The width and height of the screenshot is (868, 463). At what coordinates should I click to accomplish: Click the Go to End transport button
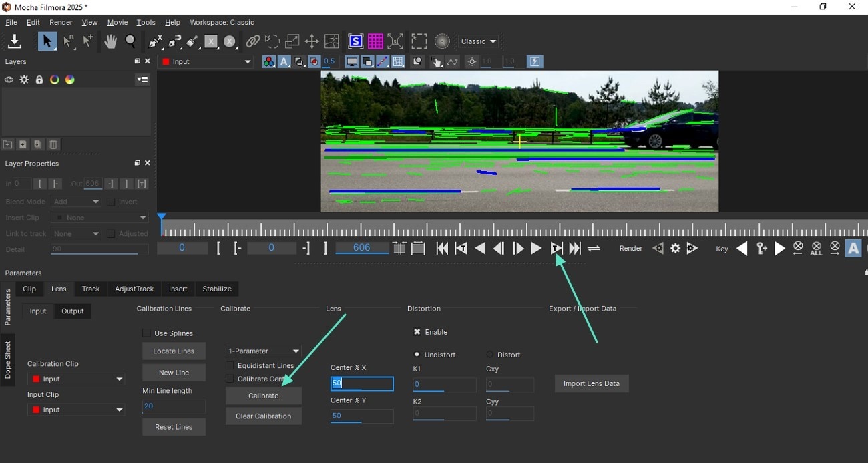point(575,249)
